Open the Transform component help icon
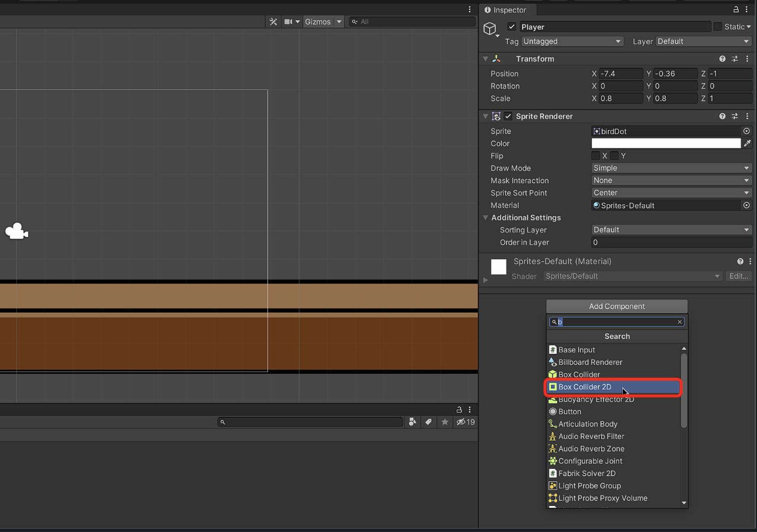The width and height of the screenshot is (757, 532). [722, 59]
